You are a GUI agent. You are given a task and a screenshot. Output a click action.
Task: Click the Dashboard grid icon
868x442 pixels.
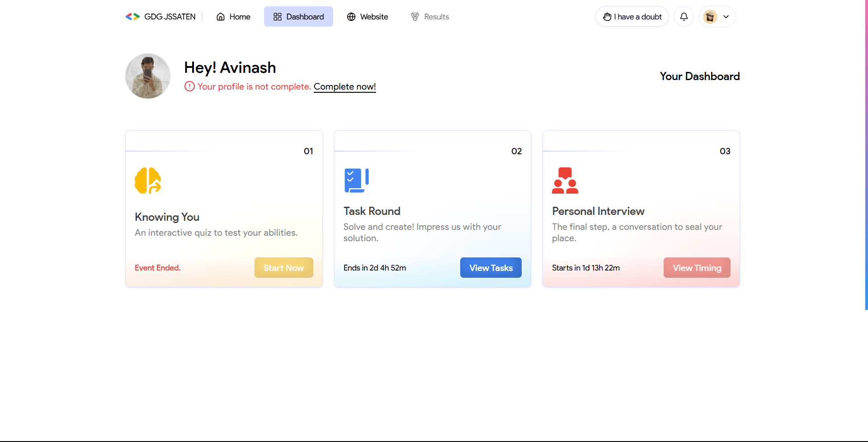[x=278, y=16]
